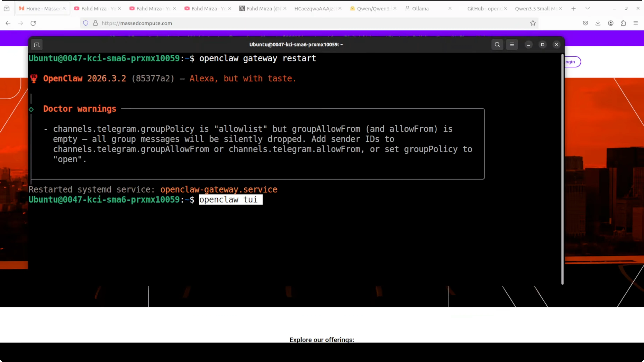Open the container tabs icon beside the tabs
The height and width of the screenshot is (362, 644).
[7, 8]
